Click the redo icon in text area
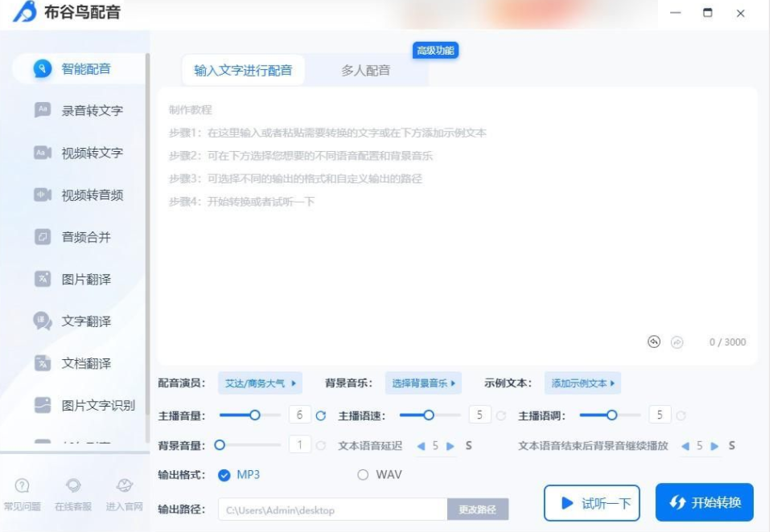The image size is (773, 532). 677,342
